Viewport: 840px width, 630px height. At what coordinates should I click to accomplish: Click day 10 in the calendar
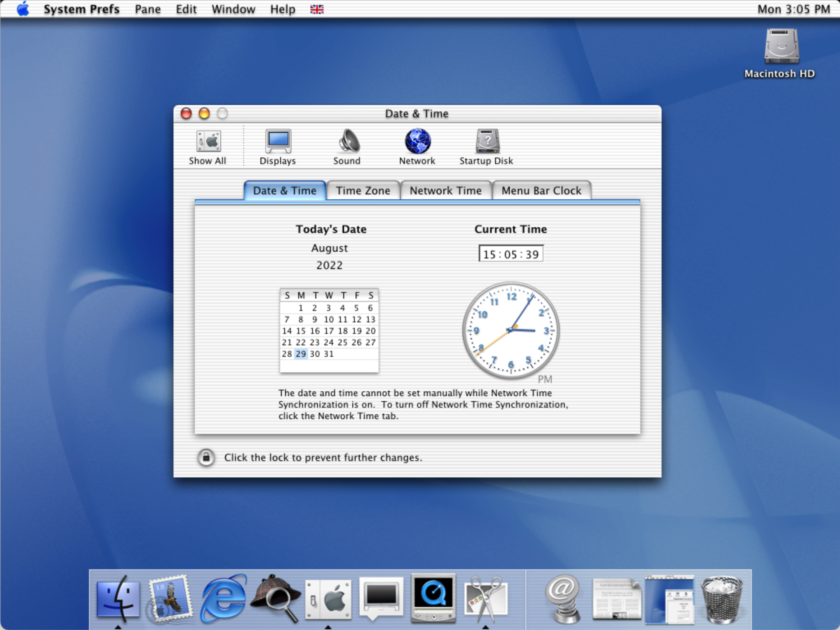click(329, 320)
